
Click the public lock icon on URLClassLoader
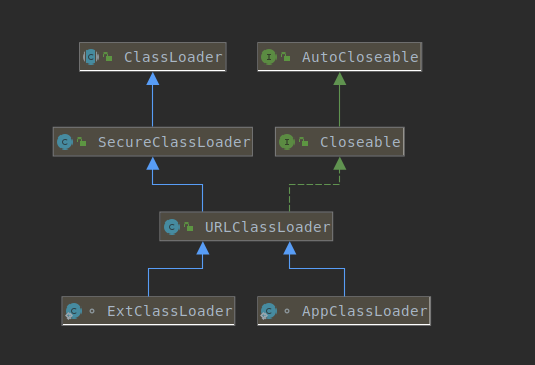click(x=188, y=227)
